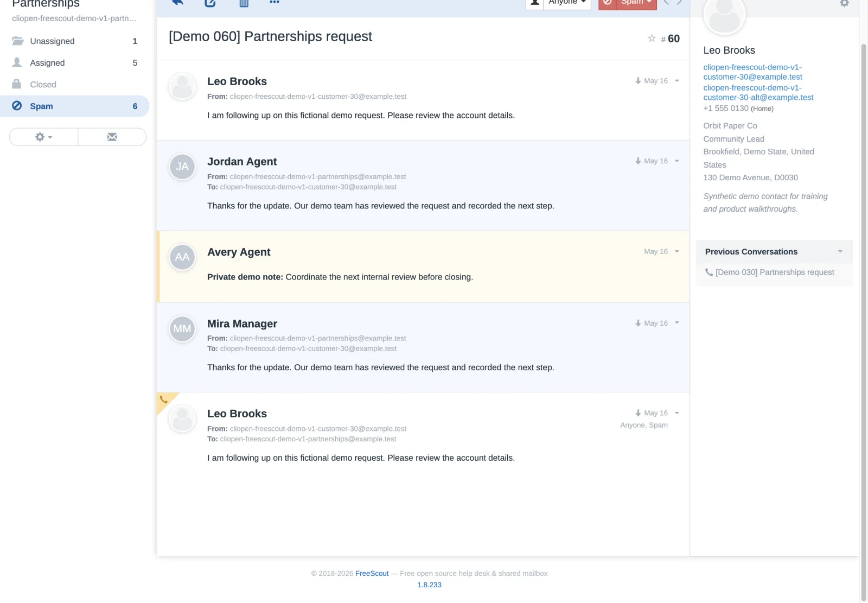The height and width of the screenshot is (603, 868).
Task: Open the Anyone assignee dropdown
Action: [567, 3]
